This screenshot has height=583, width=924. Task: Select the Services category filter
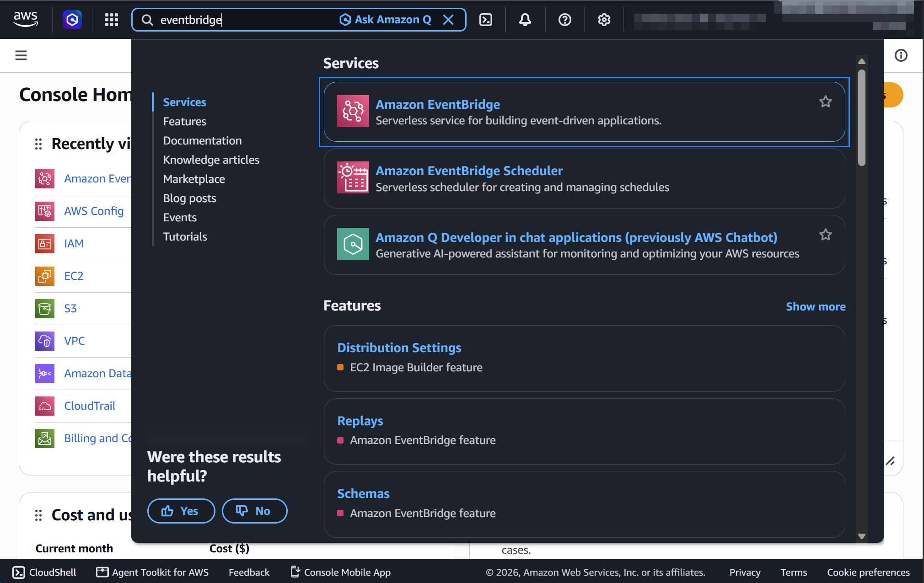185,102
